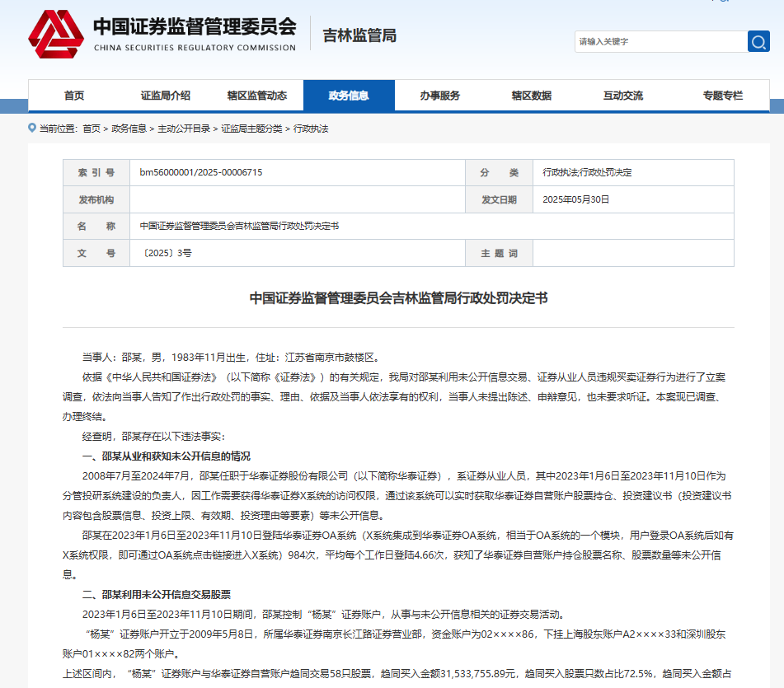
Task: Open the 辖区监管动态 navigation tab
Action: click(257, 96)
